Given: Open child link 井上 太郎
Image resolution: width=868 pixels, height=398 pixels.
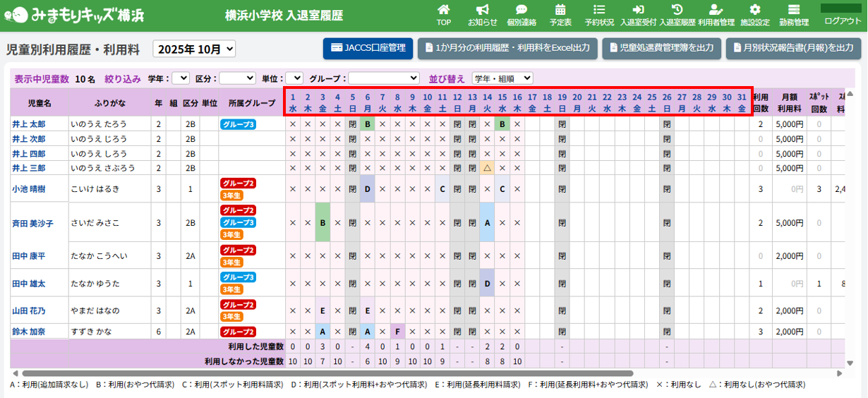Looking at the screenshot, I should [x=28, y=124].
